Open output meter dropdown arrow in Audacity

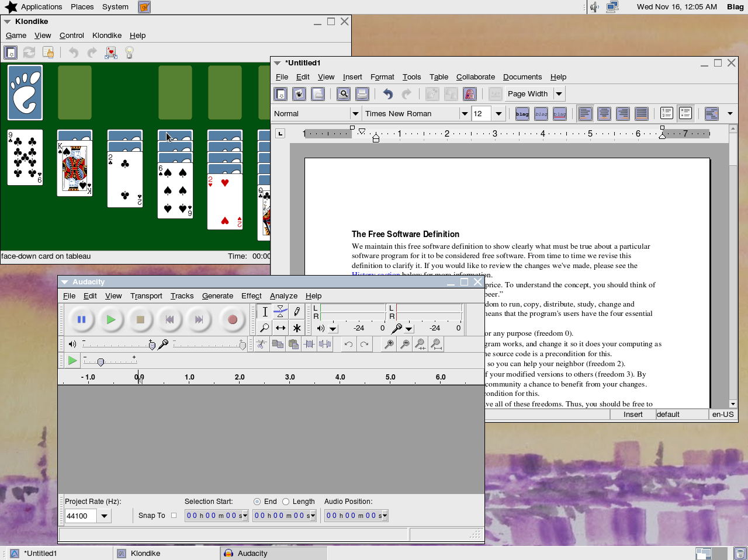[333, 329]
